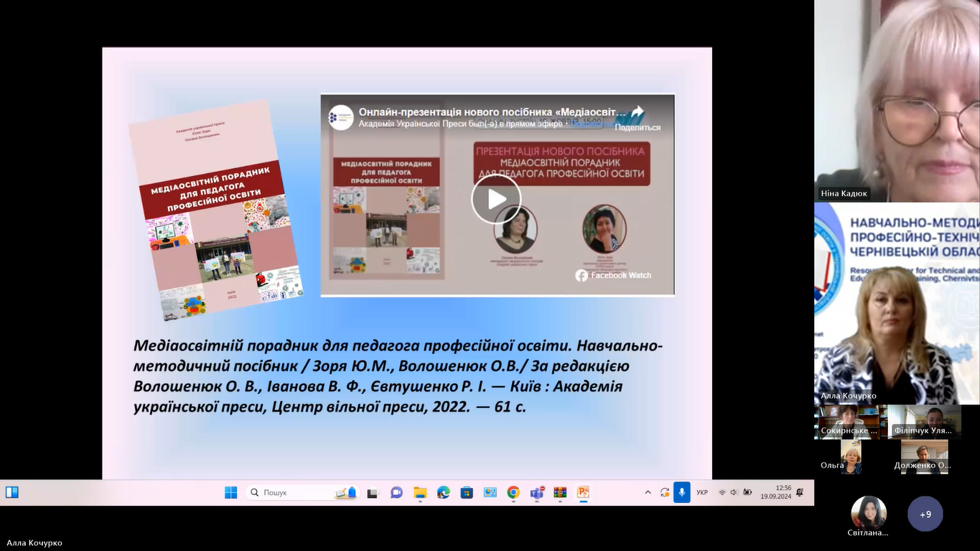Image resolution: width=980 pixels, height=551 pixels.
Task: Open the Windows Start menu
Action: (x=230, y=493)
